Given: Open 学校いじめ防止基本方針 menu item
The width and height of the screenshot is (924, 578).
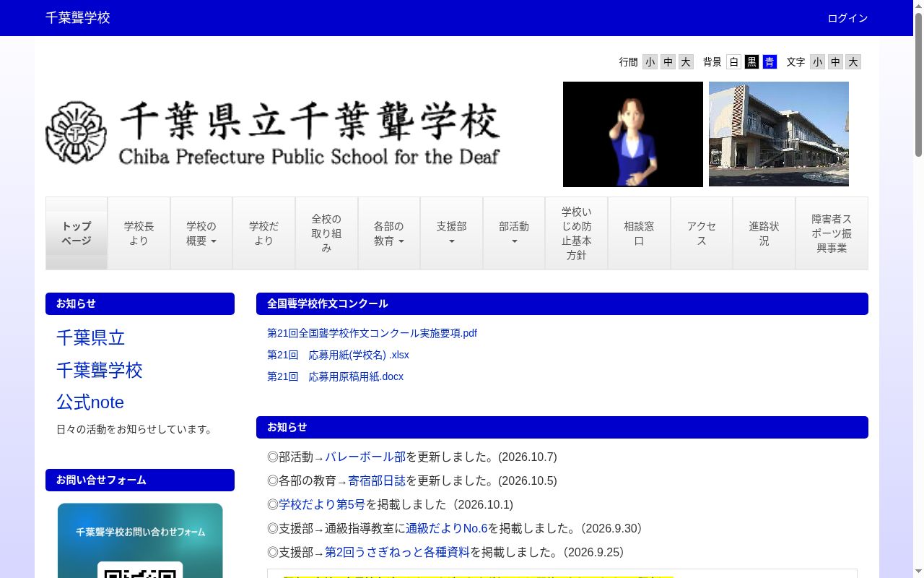Looking at the screenshot, I should coord(576,233).
